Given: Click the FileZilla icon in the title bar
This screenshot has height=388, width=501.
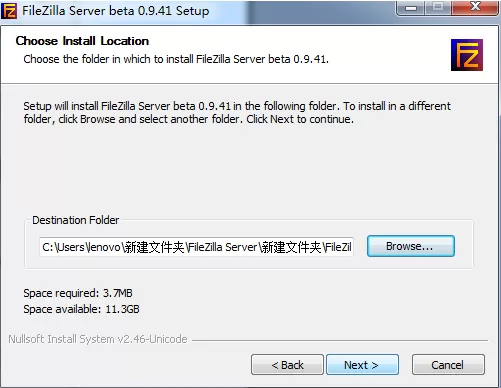Looking at the screenshot, I should tap(9, 11).
